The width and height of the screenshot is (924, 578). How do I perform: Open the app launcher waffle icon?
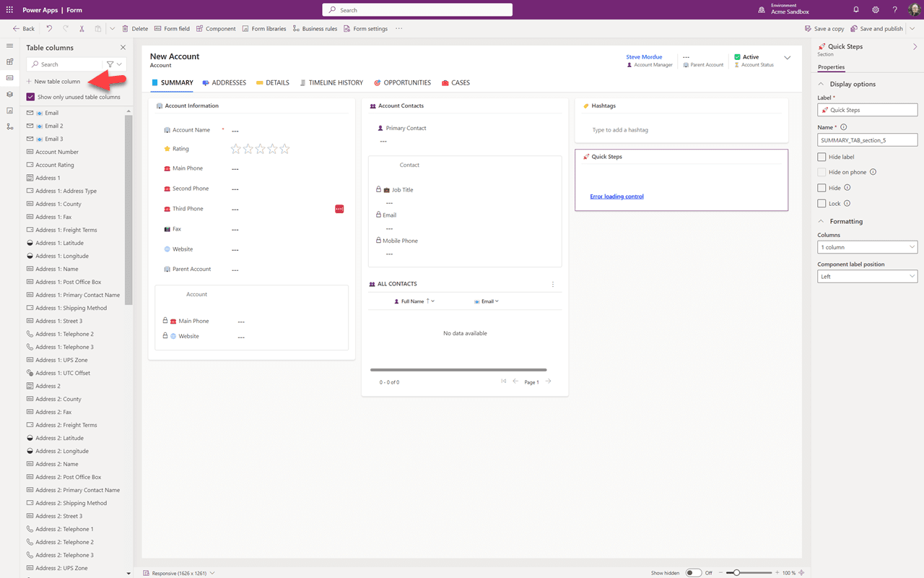(9, 10)
